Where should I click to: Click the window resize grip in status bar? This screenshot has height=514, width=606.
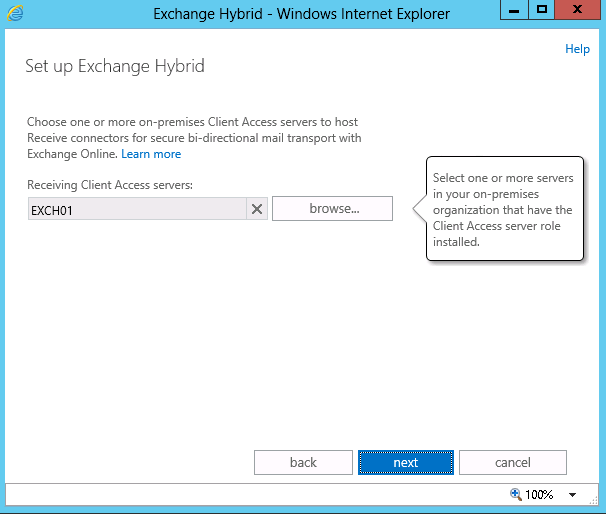[x=593, y=500]
